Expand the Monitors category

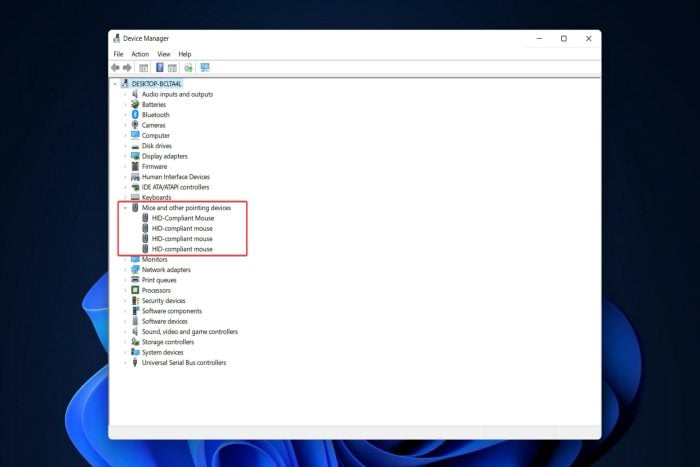(125, 259)
